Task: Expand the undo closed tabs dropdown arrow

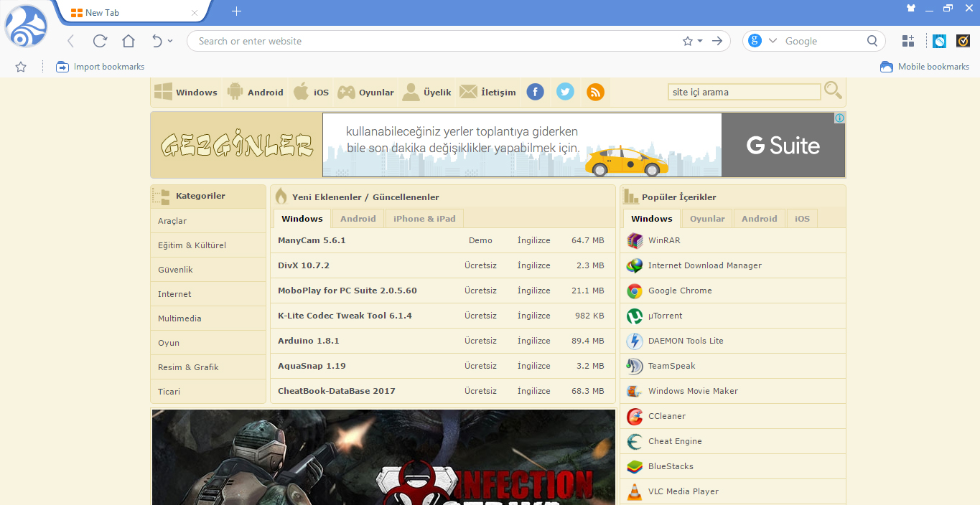Action: click(170, 41)
